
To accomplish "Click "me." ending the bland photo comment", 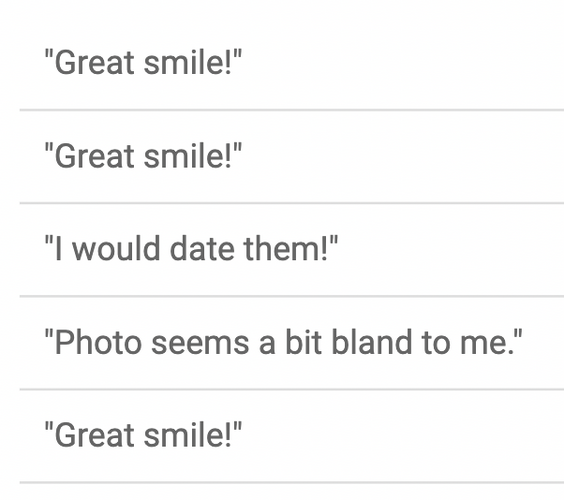I will click(x=486, y=342).
